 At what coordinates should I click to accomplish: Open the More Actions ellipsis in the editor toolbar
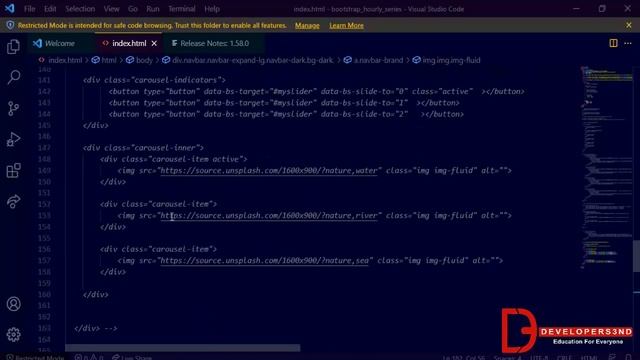point(628,43)
